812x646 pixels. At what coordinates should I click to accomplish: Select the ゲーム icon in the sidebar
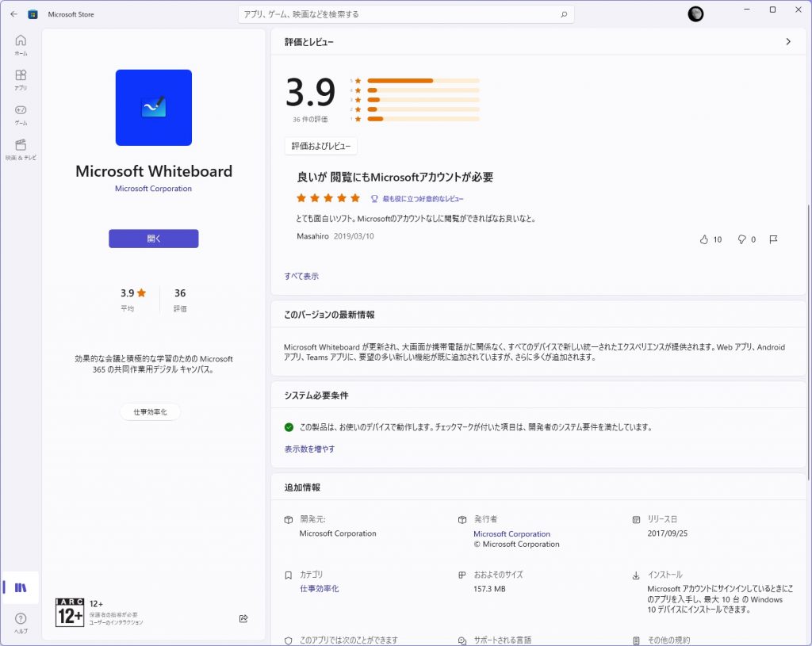click(x=20, y=111)
